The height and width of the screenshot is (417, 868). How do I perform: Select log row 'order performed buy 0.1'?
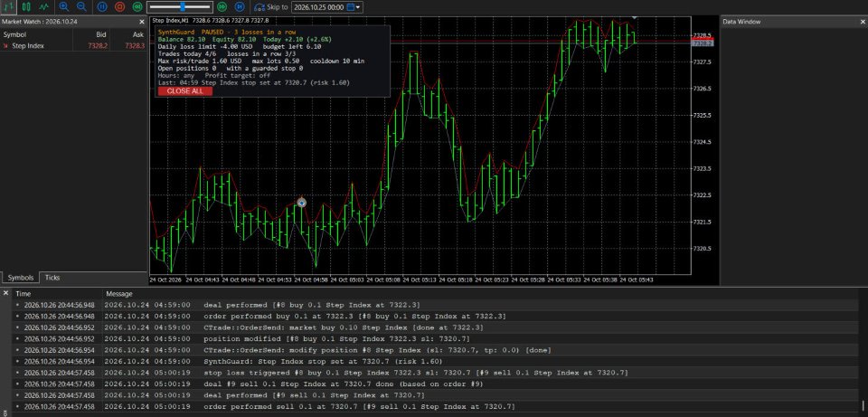(435, 317)
